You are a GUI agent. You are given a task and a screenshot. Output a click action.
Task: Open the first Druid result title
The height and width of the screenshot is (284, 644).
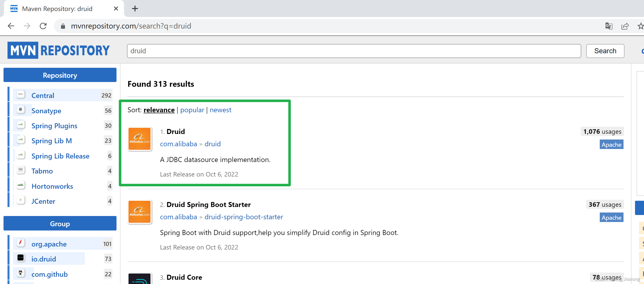[x=175, y=131]
